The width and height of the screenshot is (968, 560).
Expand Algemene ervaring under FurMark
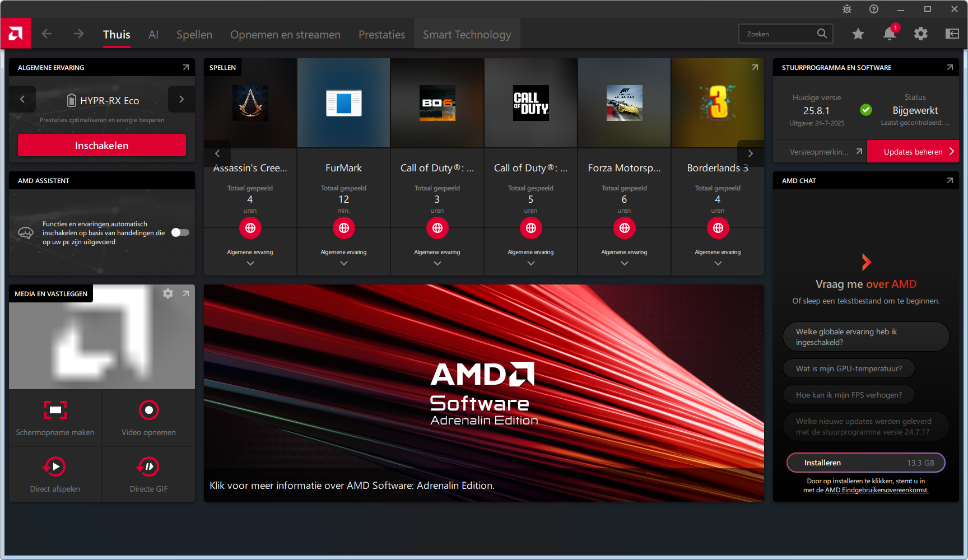point(343,263)
